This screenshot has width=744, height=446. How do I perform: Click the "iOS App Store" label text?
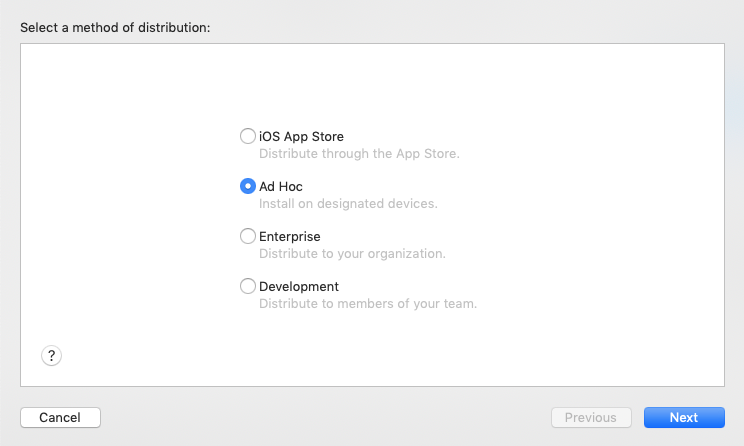[301, 136]
